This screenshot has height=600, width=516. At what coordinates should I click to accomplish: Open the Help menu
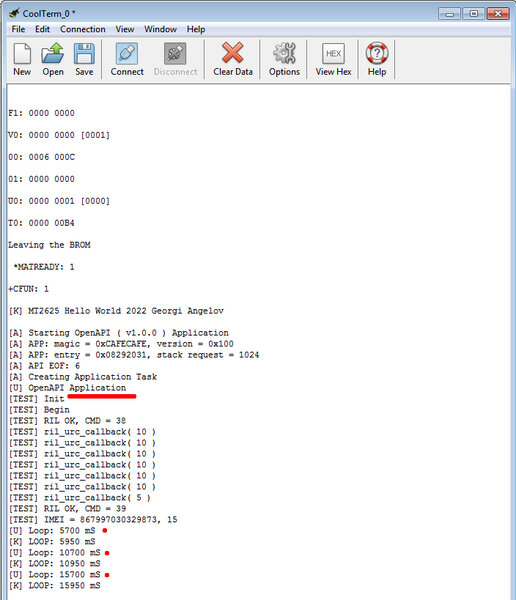point(196,29)
